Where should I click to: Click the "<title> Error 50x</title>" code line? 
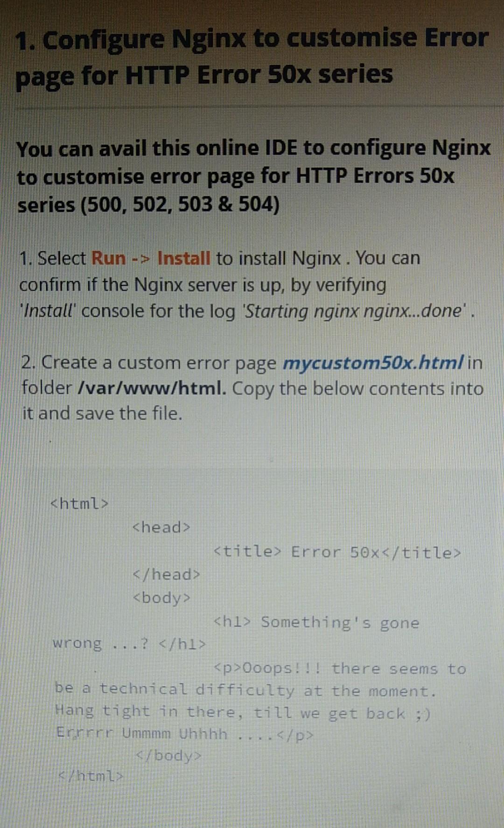click(337, 552)
